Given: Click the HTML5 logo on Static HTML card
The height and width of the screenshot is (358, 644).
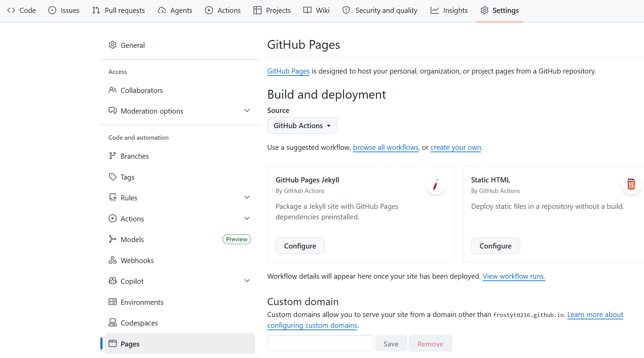Looking at the screenshot, I should click(x=631, y=184).
